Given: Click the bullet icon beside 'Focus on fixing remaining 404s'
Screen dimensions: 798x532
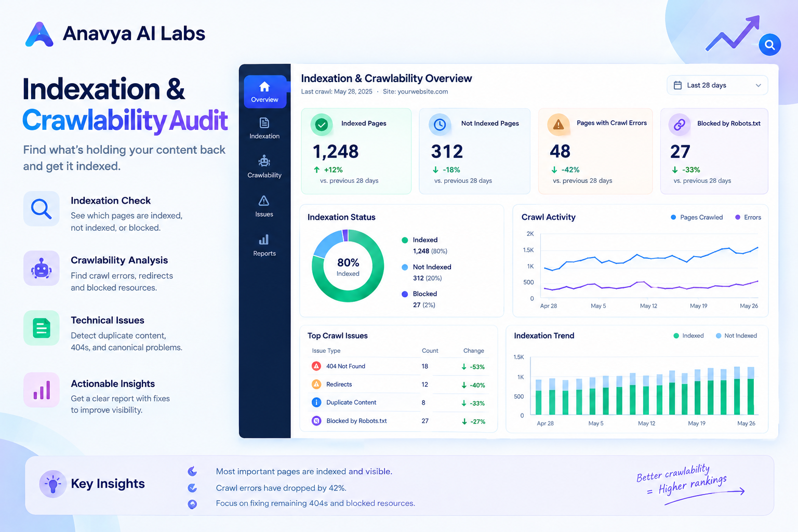Looking at the screenshot, I should click(x=192, y=504).
